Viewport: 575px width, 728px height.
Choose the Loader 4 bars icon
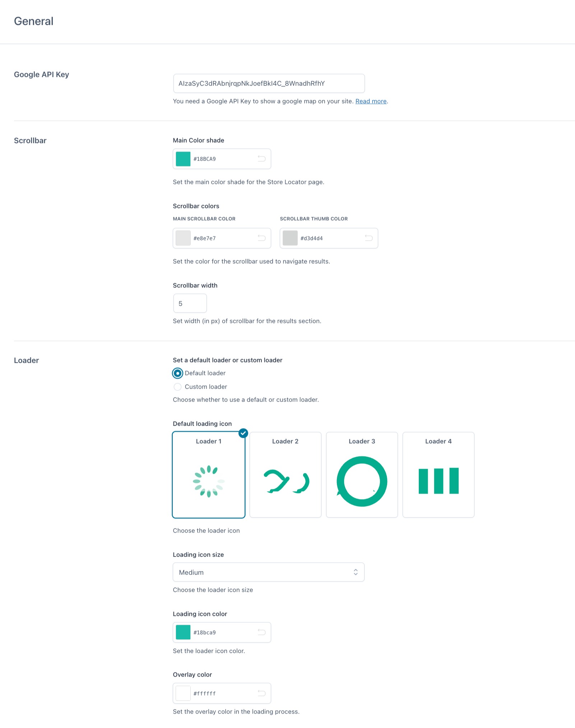[439, 474]
